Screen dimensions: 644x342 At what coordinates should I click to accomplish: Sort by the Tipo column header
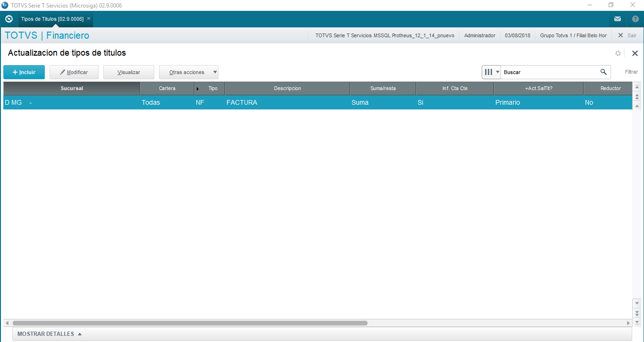click(210, 88)
